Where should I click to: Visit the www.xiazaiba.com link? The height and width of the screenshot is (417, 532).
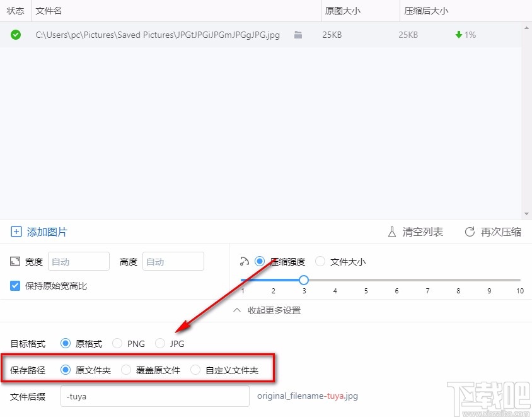[x=494, y=411]
